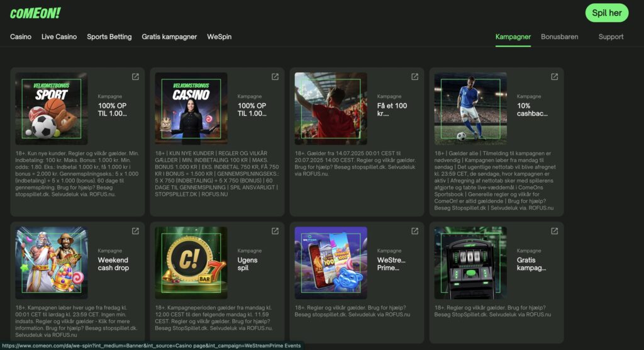
Task: Open external link on 10% cashback card
Action: tap(554, 77)
